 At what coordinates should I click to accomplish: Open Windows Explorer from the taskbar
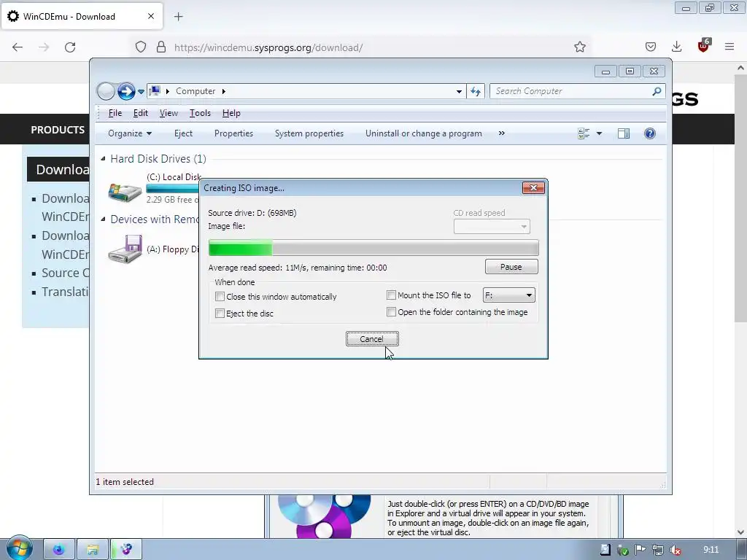93,550
